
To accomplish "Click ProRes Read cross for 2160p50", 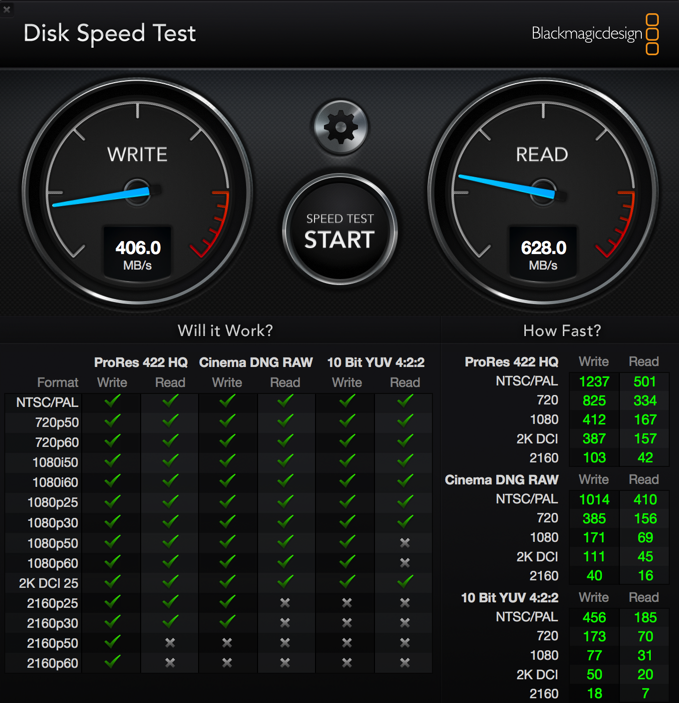I will pyautogui.click(x=170, y=643).
